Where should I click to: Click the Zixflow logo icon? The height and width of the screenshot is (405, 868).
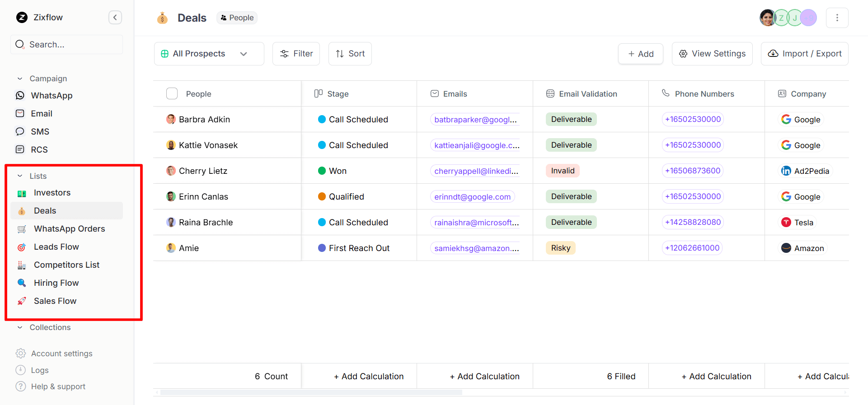(22, 18)
